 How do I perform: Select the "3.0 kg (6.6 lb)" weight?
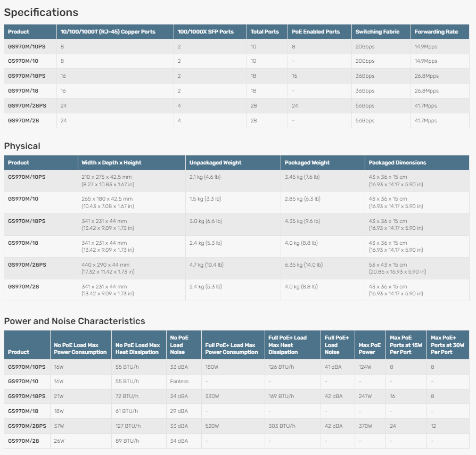206,221
